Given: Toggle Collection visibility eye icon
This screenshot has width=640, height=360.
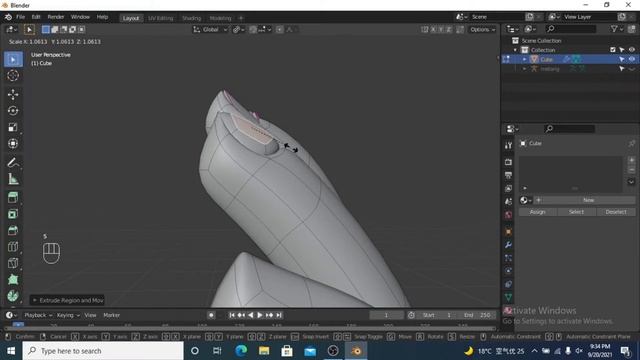Looking at the screenshot, I should coord(631,50).
